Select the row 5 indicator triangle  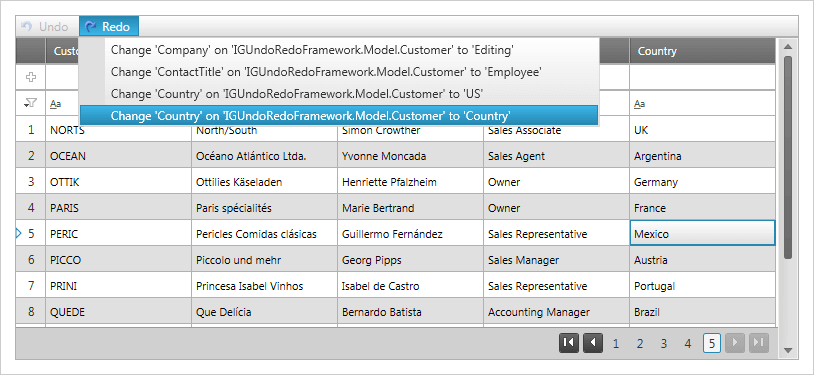pyautogui.click(x=19, y=233)
